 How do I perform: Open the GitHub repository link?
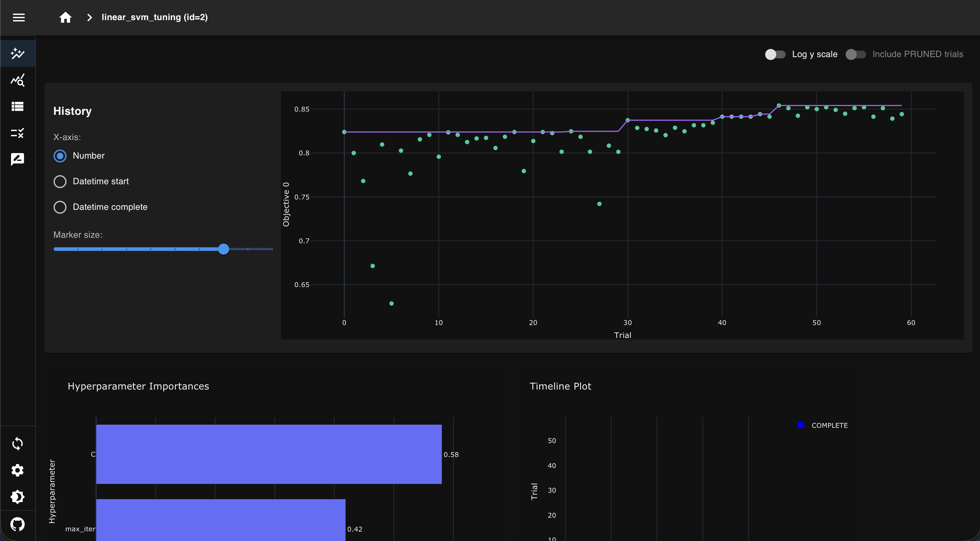point(18,524)
